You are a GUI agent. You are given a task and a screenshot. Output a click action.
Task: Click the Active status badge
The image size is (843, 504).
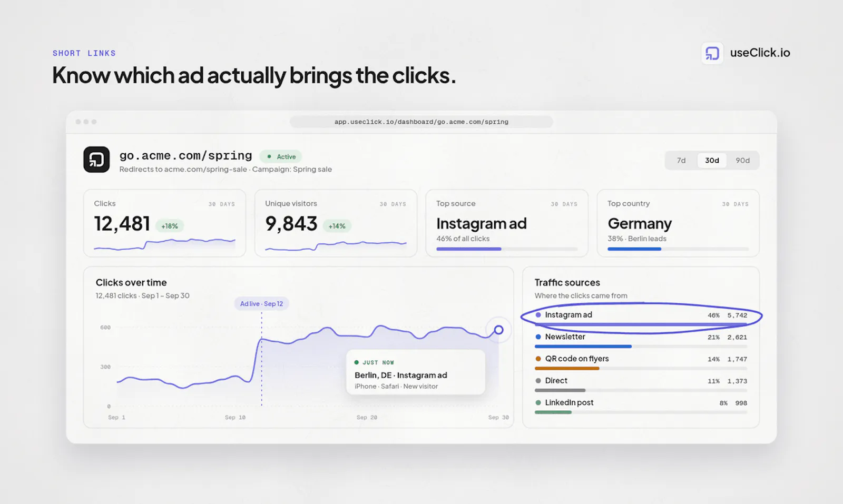[x=281, y=156]
